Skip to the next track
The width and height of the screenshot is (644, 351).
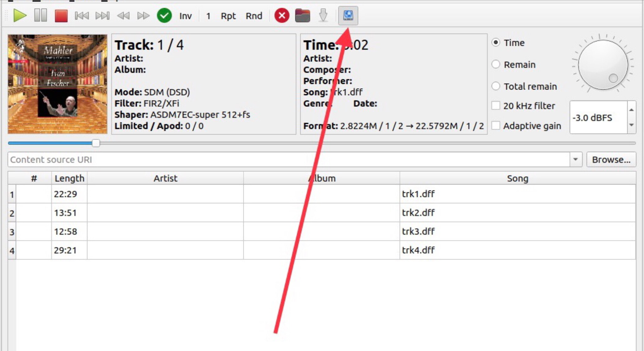[x=102, y=16]
